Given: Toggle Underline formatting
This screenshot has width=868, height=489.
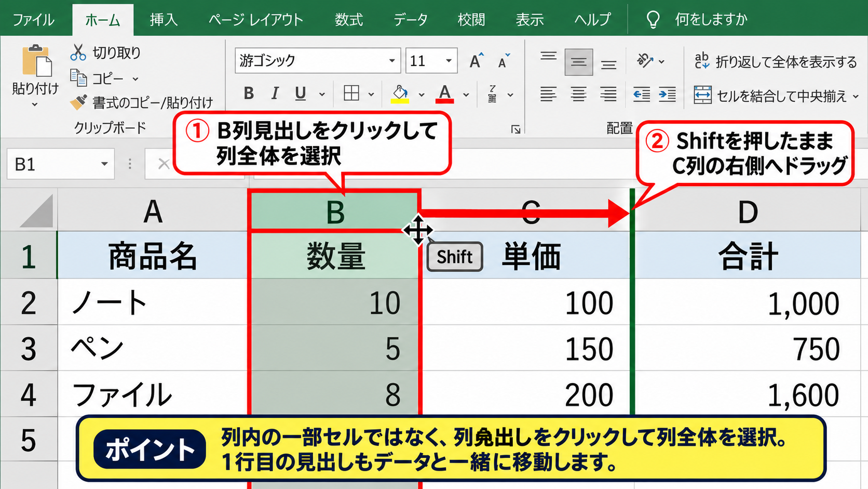Looking at the screenshot, I should tap(300, 94).
